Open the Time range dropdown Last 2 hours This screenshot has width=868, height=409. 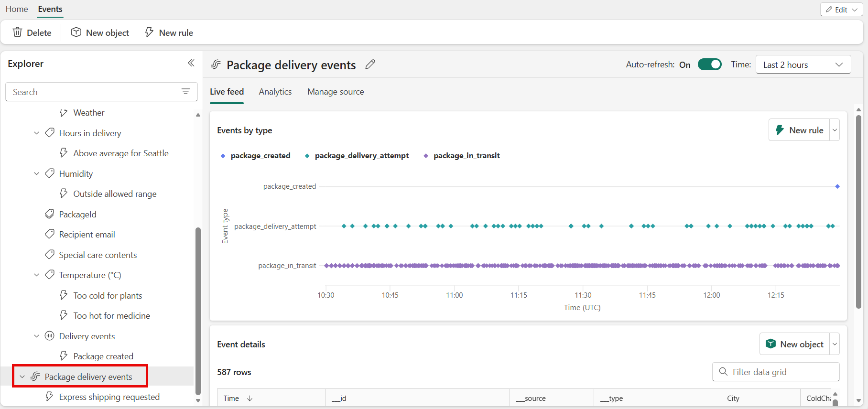click(x=803, y=65)
